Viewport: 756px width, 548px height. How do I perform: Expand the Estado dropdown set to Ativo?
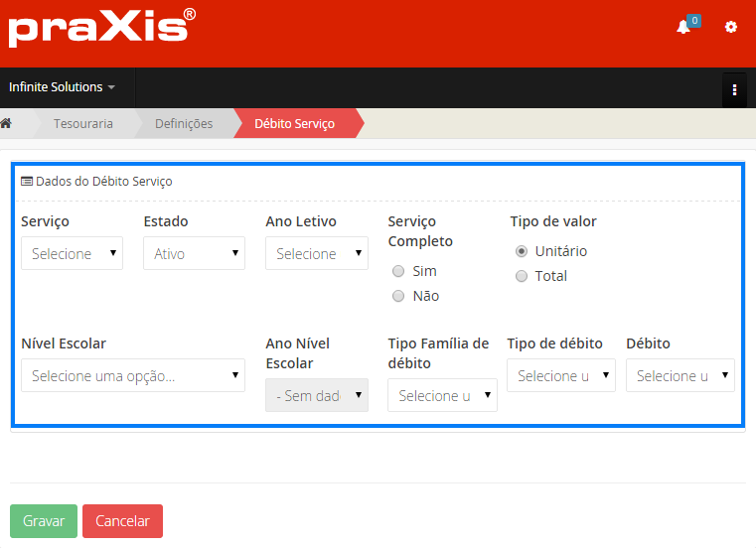194,253
